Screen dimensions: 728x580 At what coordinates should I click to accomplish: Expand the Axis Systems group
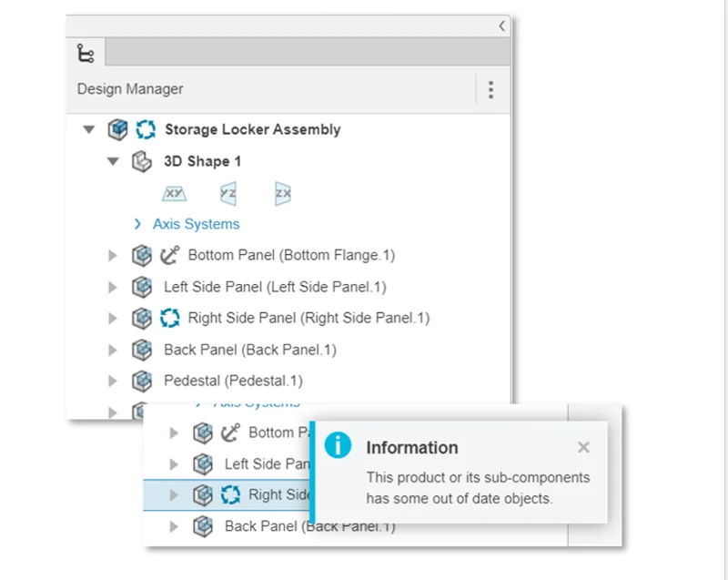click(138, 224)
